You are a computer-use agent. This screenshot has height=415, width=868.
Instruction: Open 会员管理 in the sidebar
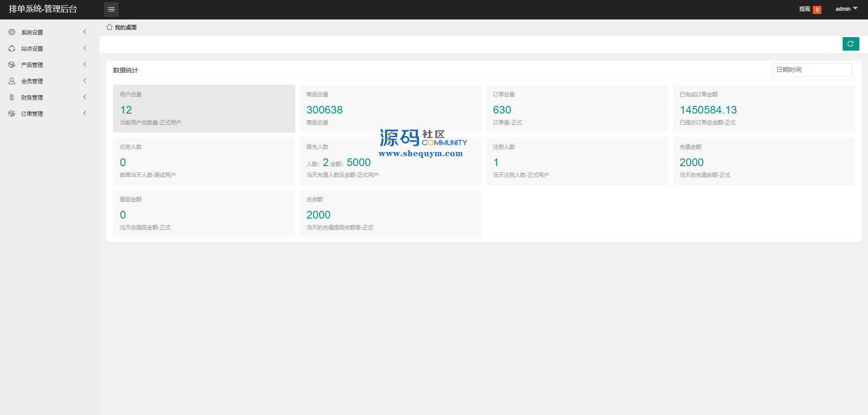point(32,81)
